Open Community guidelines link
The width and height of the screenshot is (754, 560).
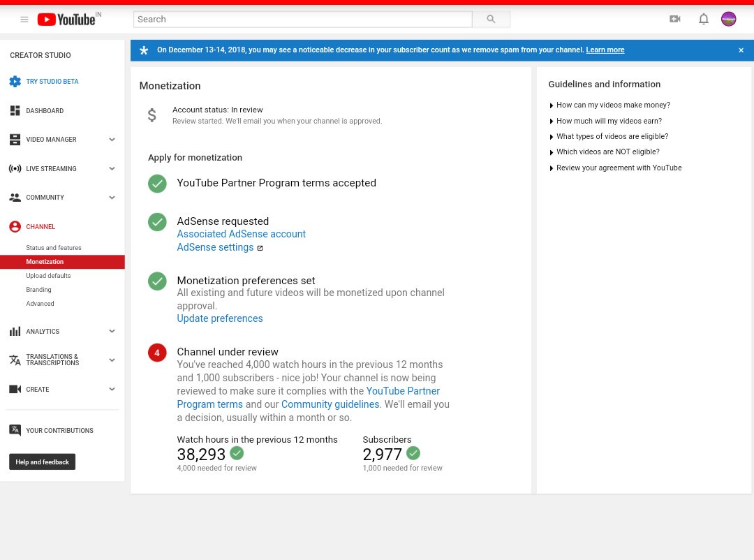coord(330,404)
